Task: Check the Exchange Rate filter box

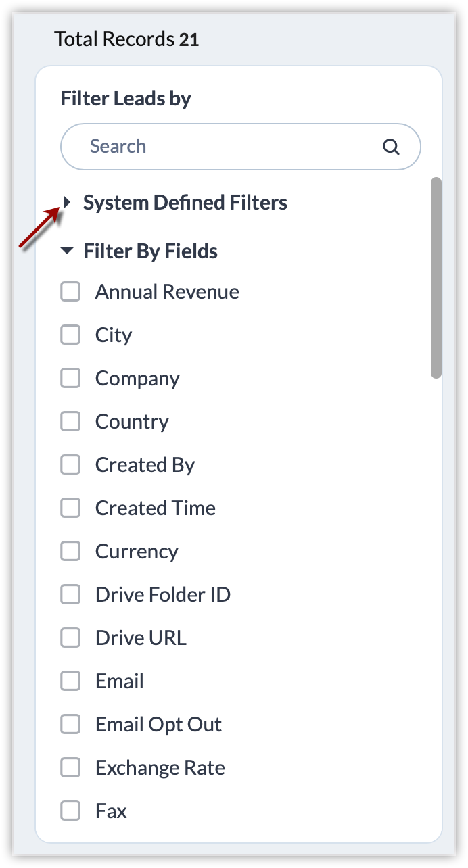Action: pyautogui.click(x=70, y=768)
